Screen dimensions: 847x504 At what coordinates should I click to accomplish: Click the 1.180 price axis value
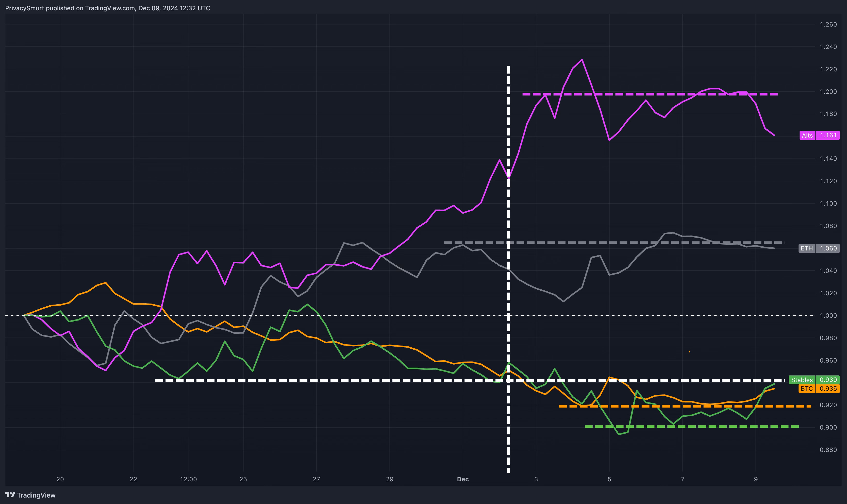[828, 114]
